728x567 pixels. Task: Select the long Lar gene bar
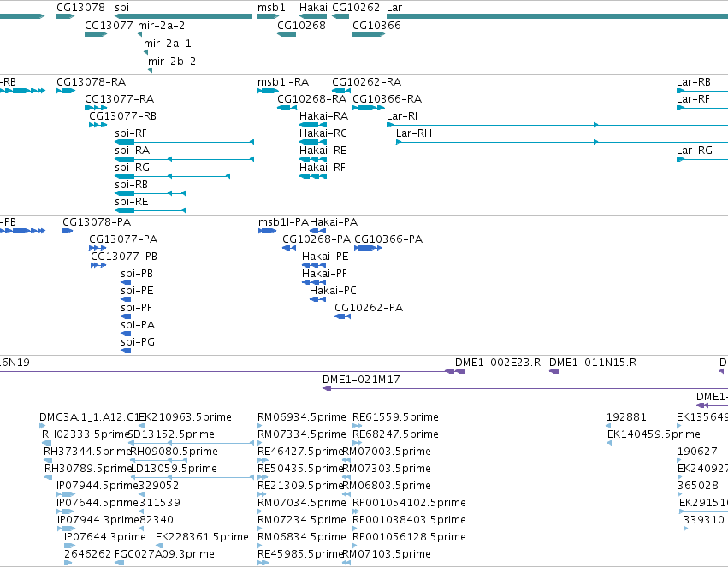click(x=557, y=16)
